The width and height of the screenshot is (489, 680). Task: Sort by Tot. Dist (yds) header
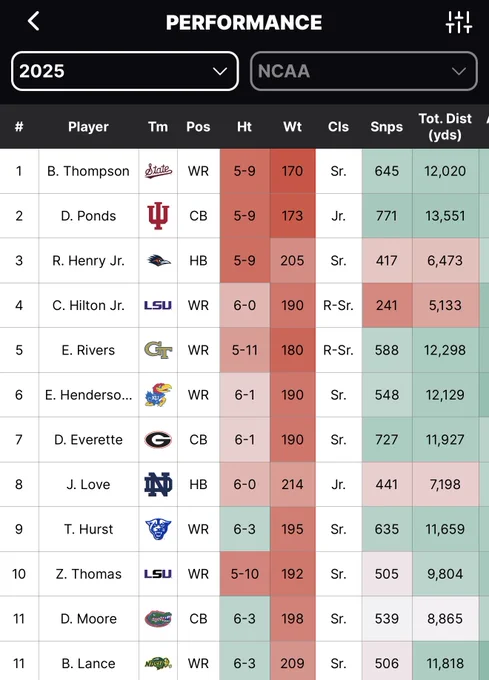pyautogui.click(x=445, y=127)
